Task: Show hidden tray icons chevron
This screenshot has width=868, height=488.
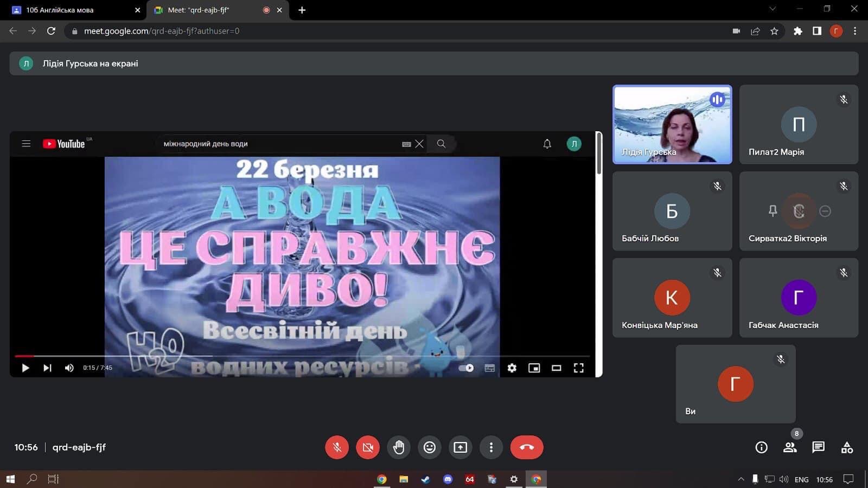Action: pyautogui.click(x=741, y=479)
